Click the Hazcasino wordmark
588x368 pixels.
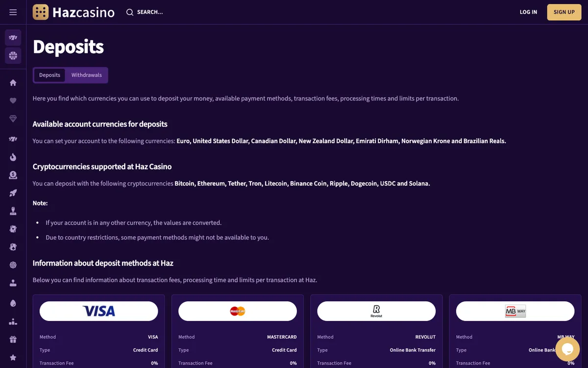click(x=83, y=12)
